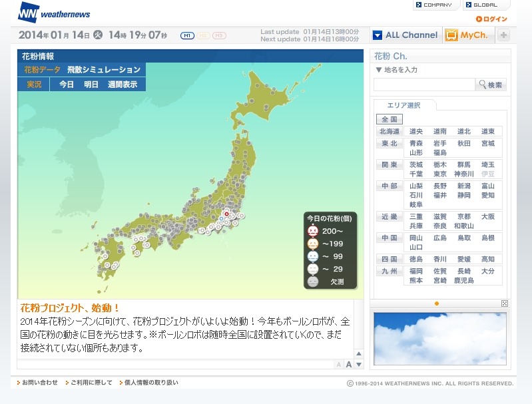Select the 北海道 region

389,131
